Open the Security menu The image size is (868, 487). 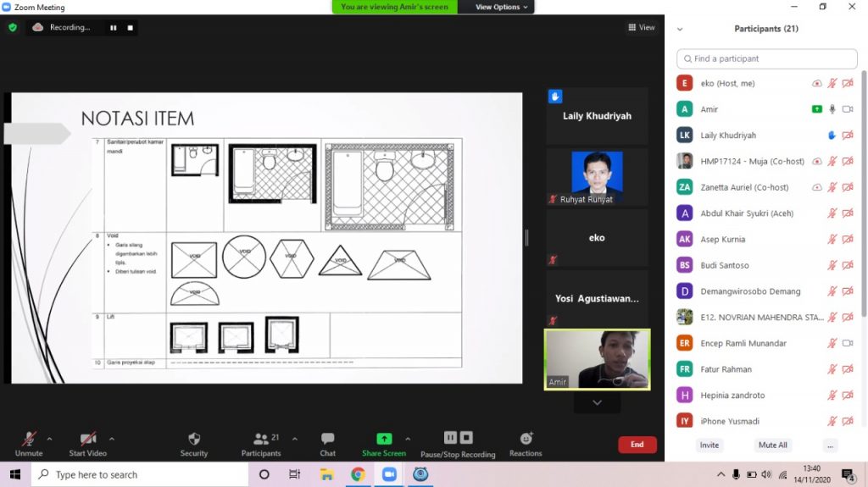194,445
